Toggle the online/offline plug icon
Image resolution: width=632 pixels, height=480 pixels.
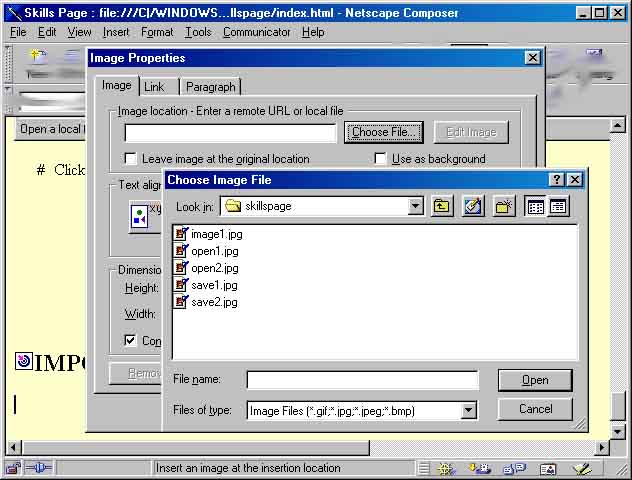pyautogui.click(x=38, y=468)
